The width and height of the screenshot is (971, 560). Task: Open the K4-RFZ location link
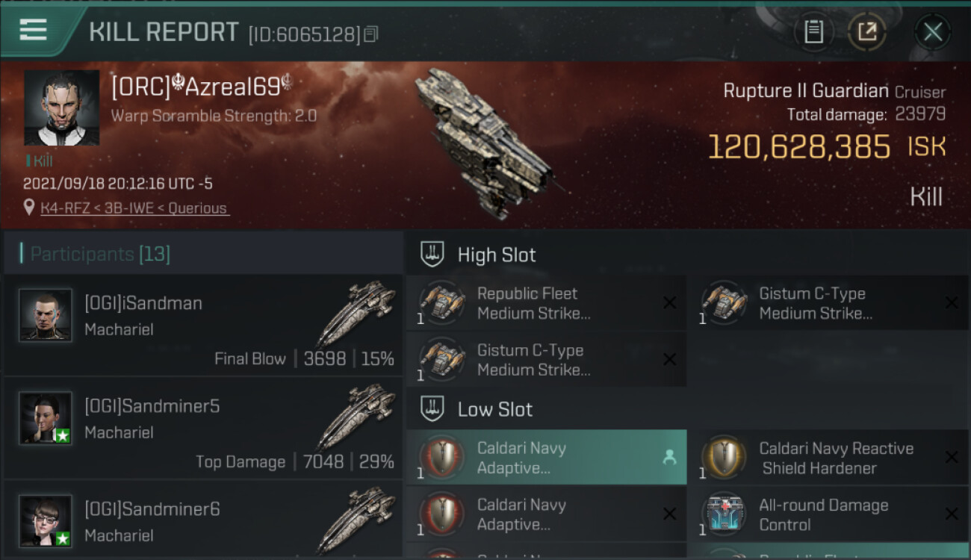pos(135,208)
